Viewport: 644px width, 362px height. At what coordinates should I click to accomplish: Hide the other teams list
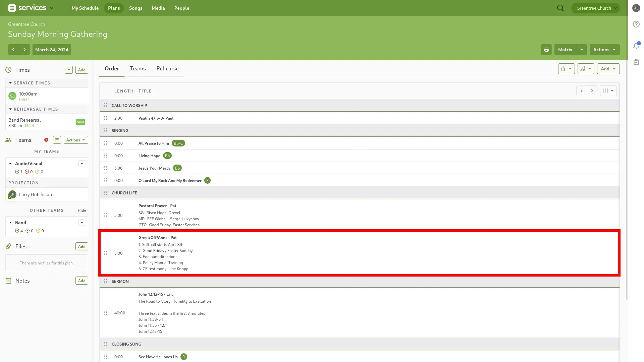(x=82, y=210)
